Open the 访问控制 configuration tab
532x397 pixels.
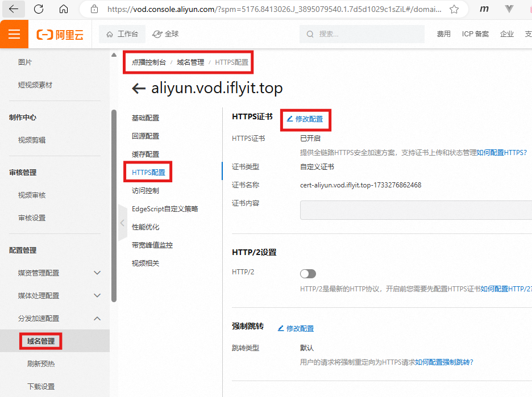(x=146, y=191)
